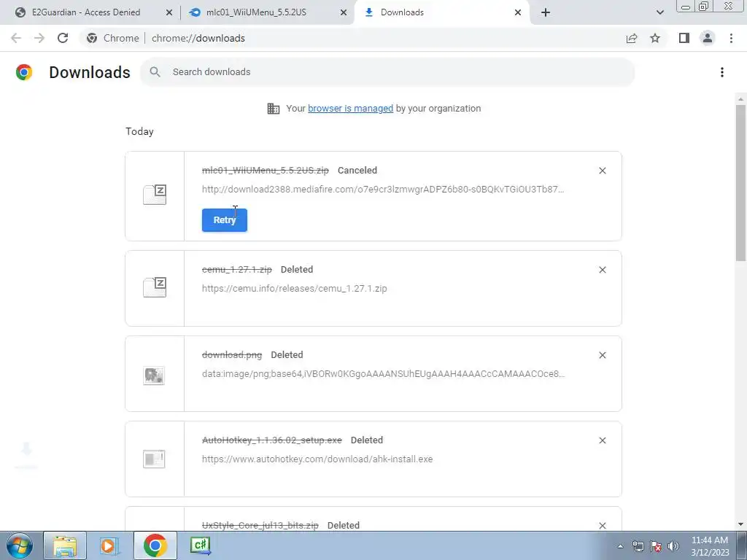The height and width of the screenshot is (560, 747).
Task: Click the download.png file name
Action: pos(232,355)
